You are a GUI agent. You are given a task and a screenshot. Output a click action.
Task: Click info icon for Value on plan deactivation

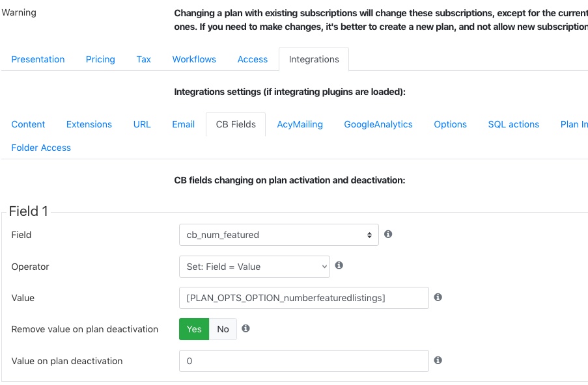(438, 360)
